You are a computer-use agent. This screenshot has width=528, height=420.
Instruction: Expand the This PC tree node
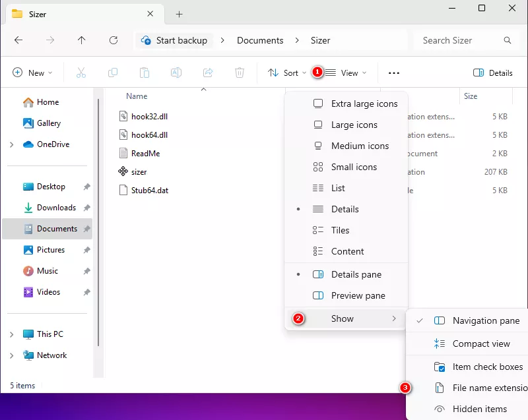point(12,334)
